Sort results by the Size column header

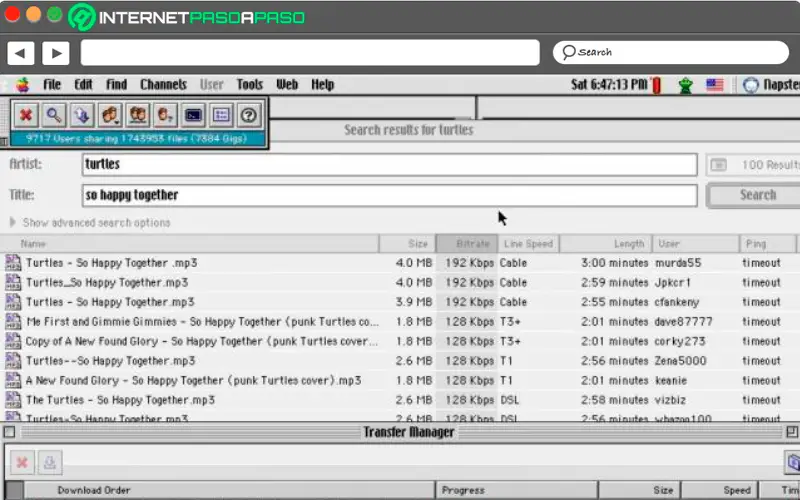pyautogui.click(x=407, y=244)
